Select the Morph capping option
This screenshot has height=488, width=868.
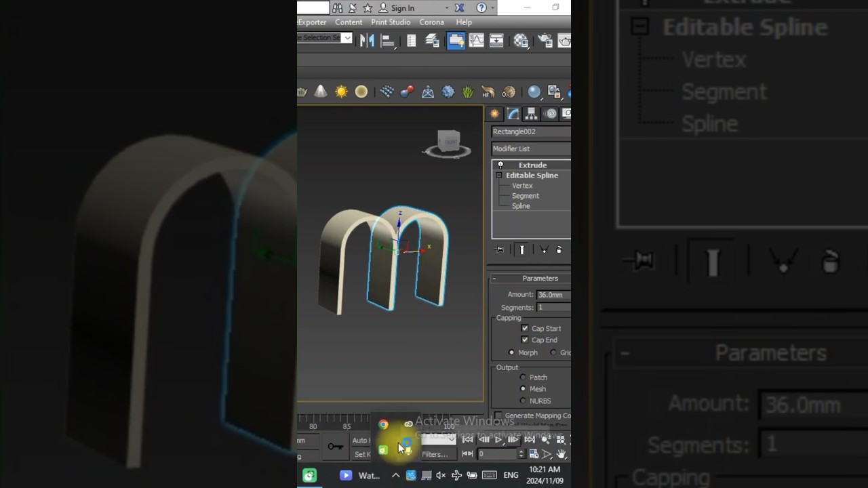[512, 352]
